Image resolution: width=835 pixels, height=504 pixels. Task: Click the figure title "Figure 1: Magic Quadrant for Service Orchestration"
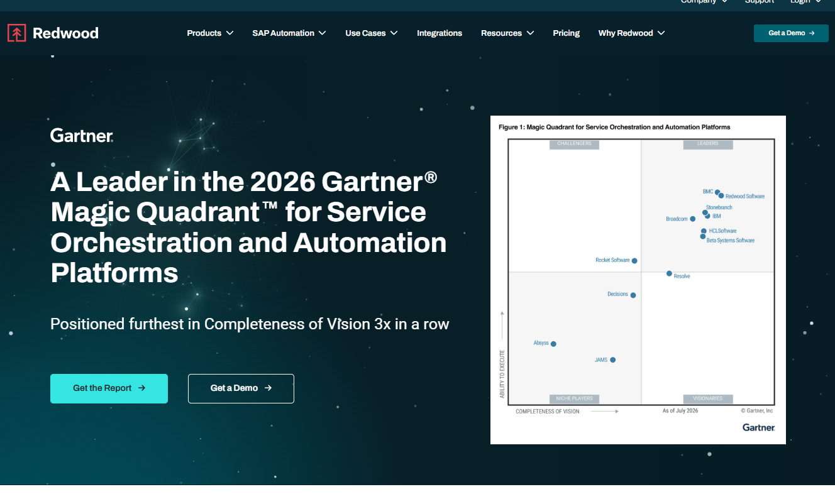coord(614,127)
